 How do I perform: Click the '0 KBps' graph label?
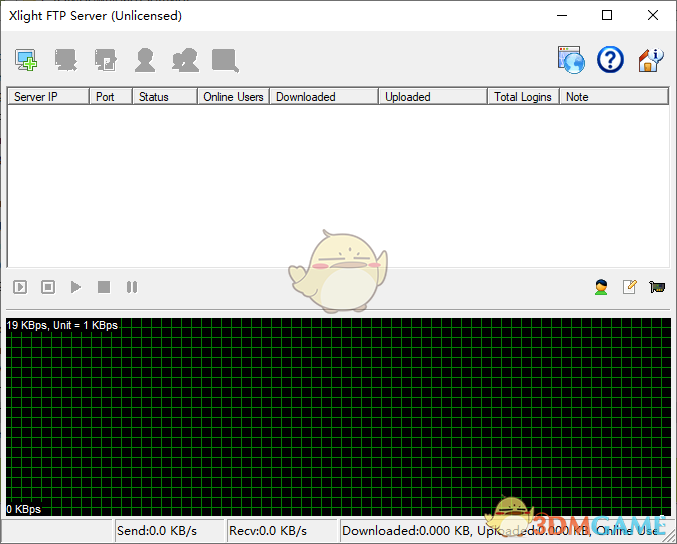point(24,509)
